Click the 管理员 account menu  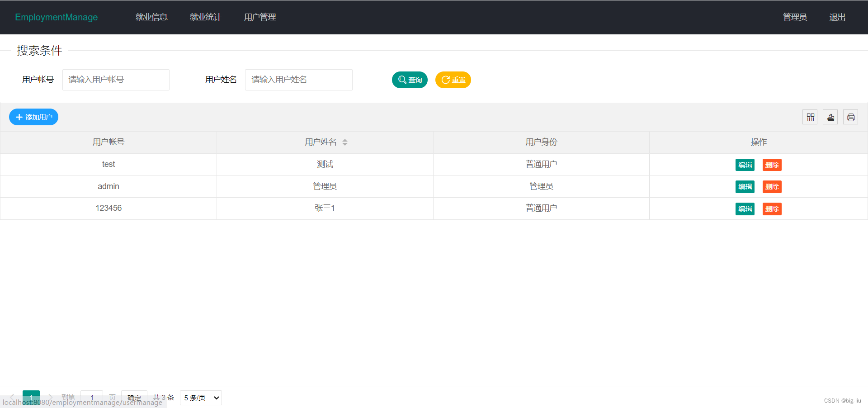[795, 17]
